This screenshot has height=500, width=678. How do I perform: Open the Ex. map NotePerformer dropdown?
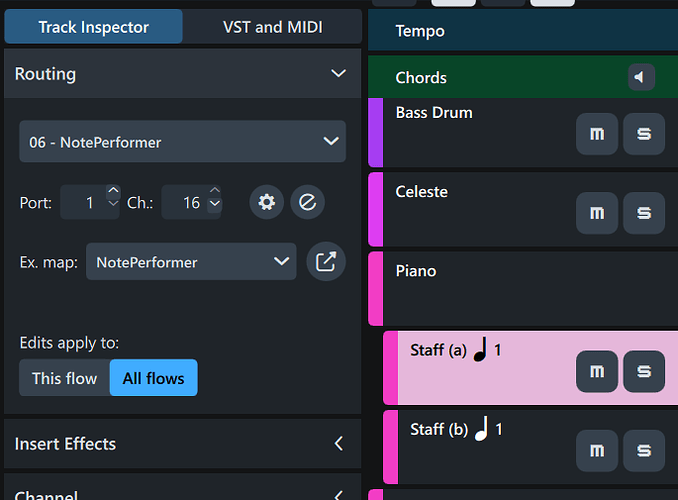click(x=191, y=262)
